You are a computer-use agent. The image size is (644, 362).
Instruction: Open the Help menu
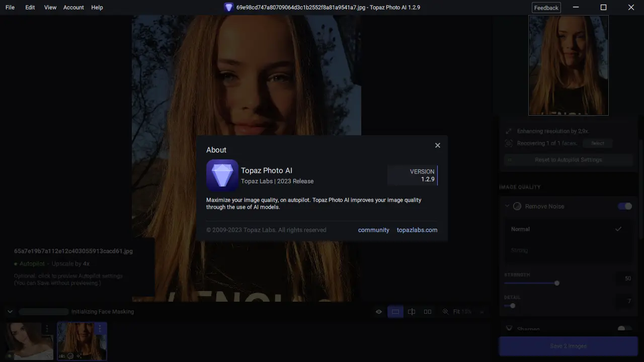97,8
